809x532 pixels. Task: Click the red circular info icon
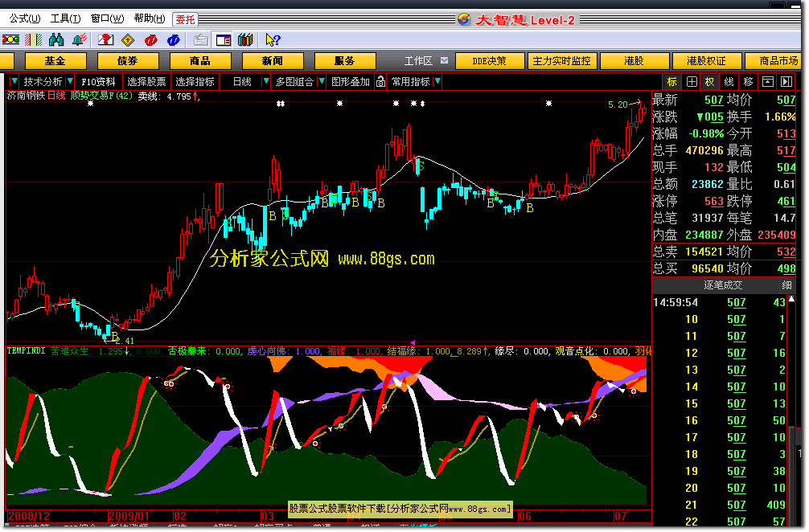tap(150, 39)
